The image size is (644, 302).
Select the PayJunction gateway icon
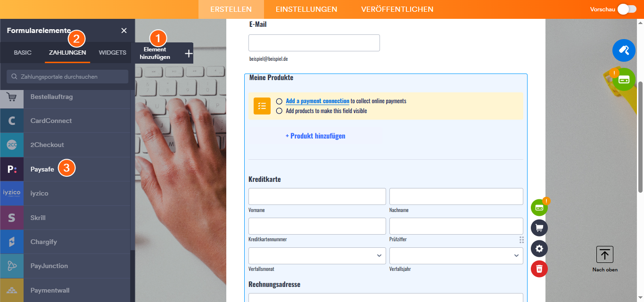(12, 266)
